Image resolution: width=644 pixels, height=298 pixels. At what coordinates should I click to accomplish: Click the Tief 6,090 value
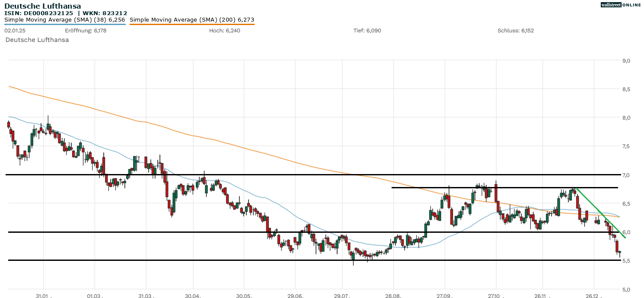tap(367, 31)
